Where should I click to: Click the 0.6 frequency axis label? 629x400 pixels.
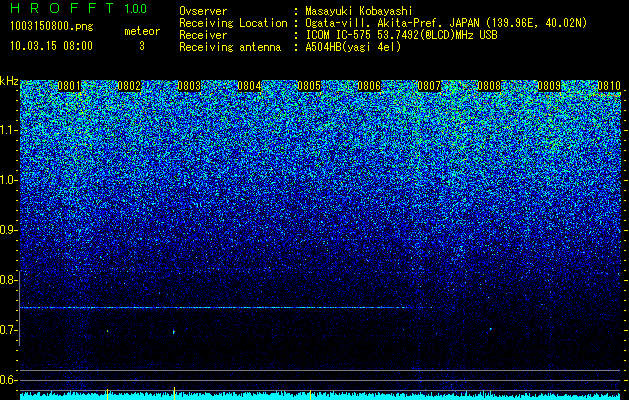coord(7,380)
